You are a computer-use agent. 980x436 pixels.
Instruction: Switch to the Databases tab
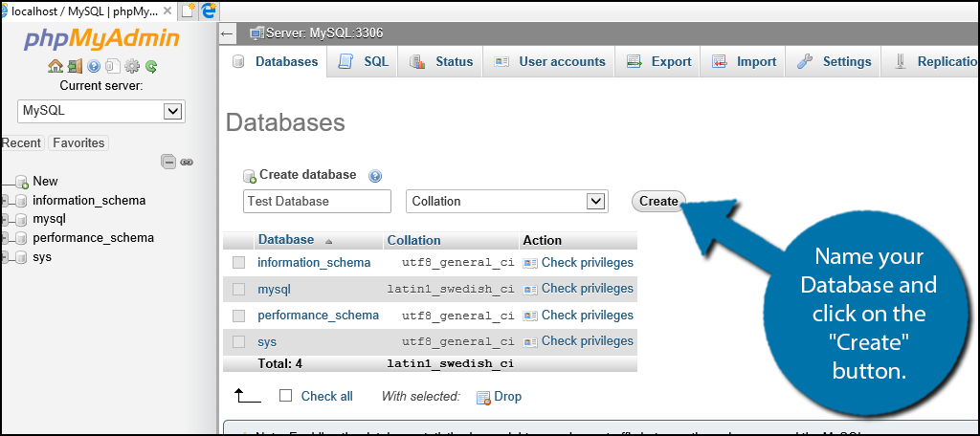[x=275, y=62]
